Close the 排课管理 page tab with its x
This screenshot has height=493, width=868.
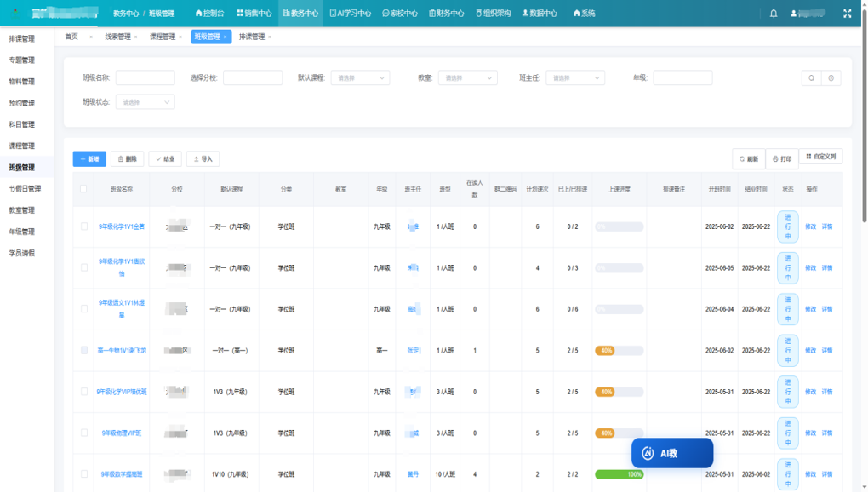(x=270, y=37)
